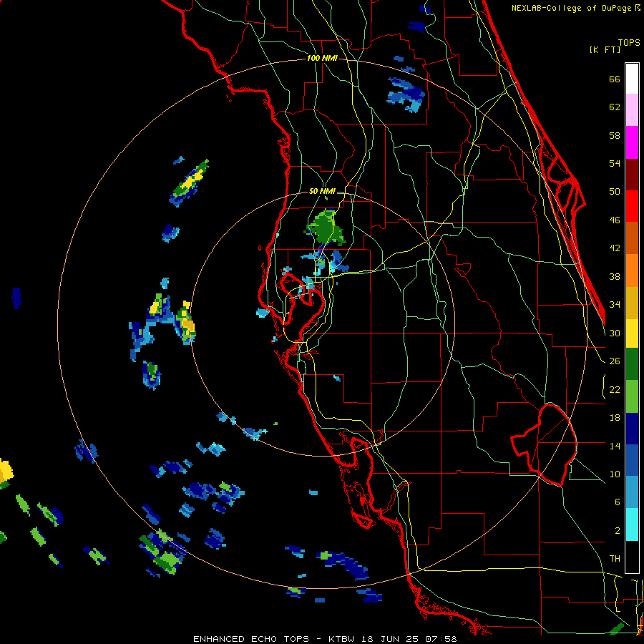
Task: Select the 34 value on the legend
Action: point(615,305)
